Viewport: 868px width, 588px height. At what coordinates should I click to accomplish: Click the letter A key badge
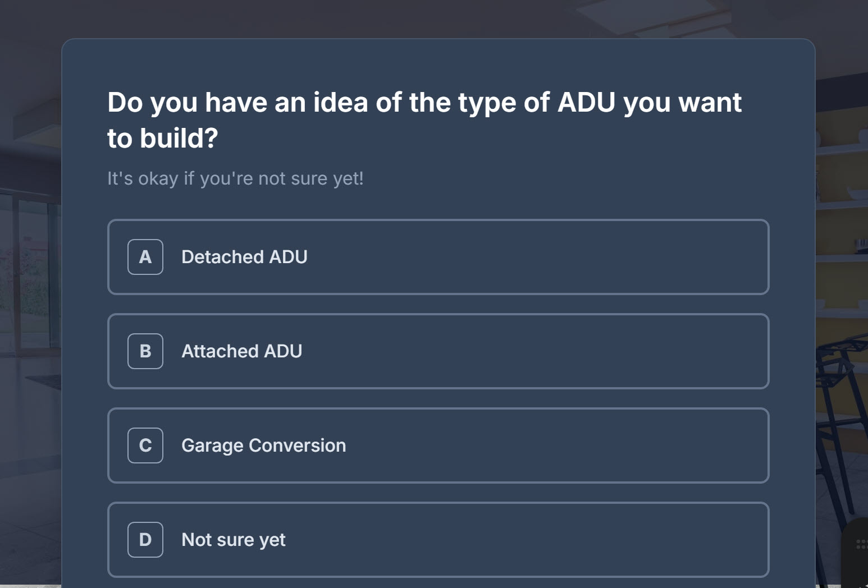145,257
